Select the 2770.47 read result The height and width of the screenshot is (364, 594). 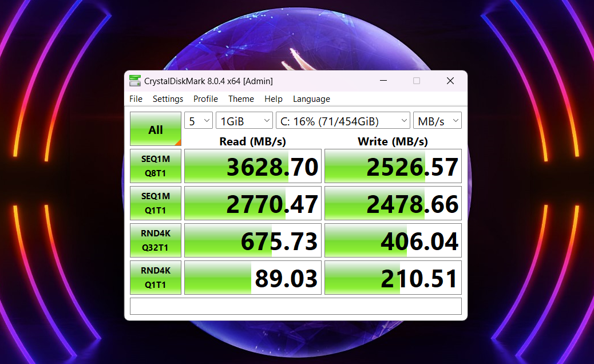pos(253,203)
